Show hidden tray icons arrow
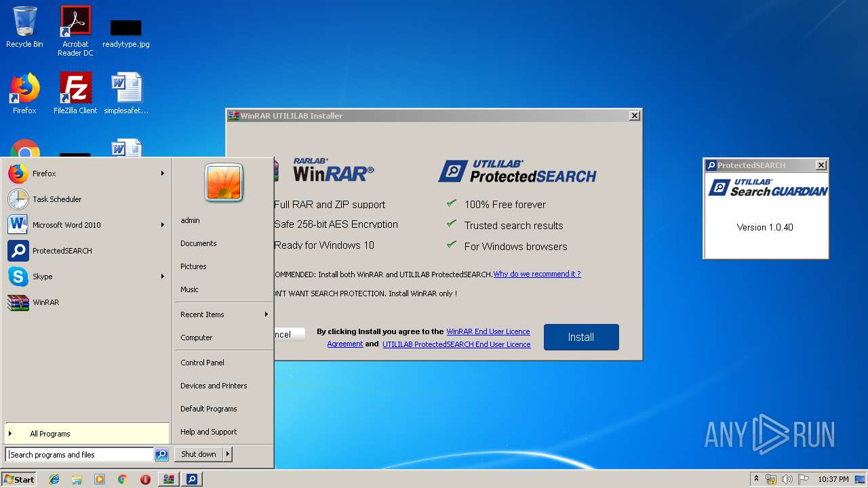This screenshot has height=488, width=868. (x=756, y=479)
